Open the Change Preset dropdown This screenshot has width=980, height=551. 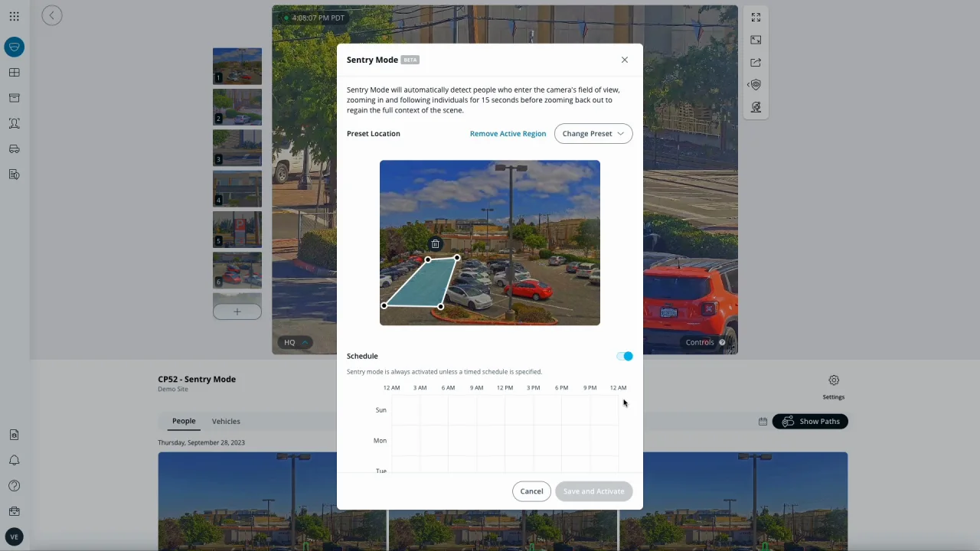tap(593, 134)
